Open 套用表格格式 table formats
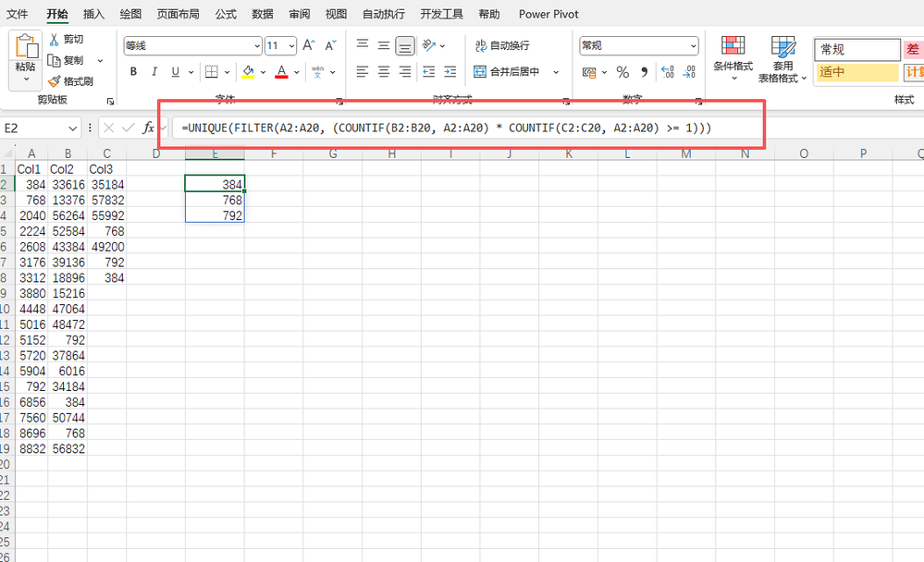 click(782, 59)
